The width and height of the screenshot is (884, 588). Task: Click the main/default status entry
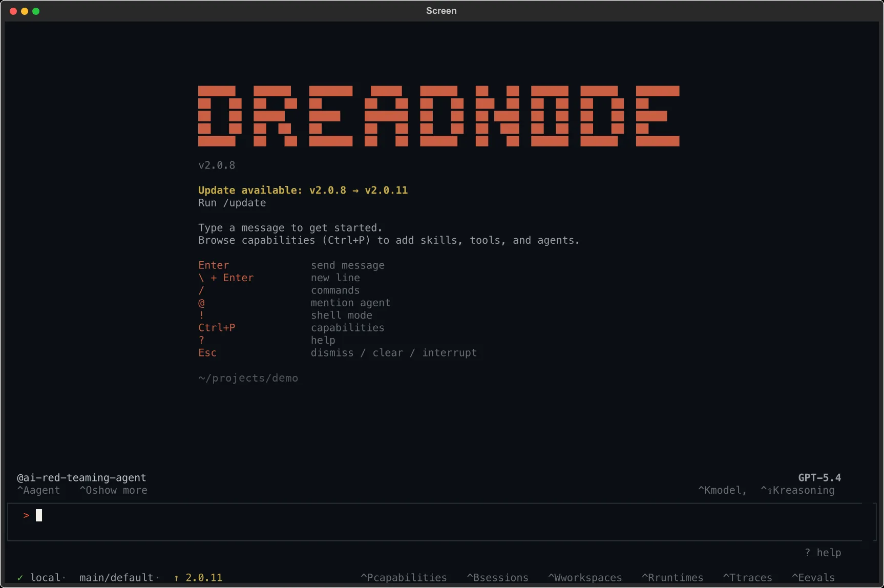pos(116,578)
